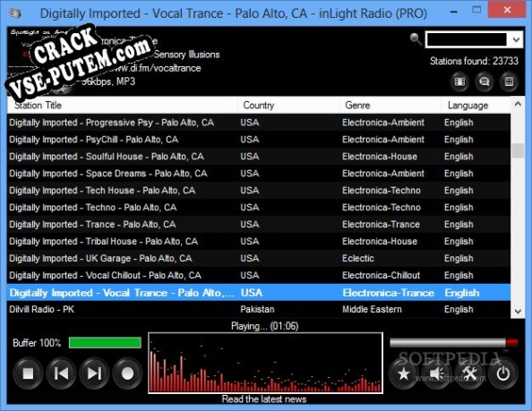
Task: Click the scrollbar up arrow
Action: pyautogui.click(x=518, y=104)
